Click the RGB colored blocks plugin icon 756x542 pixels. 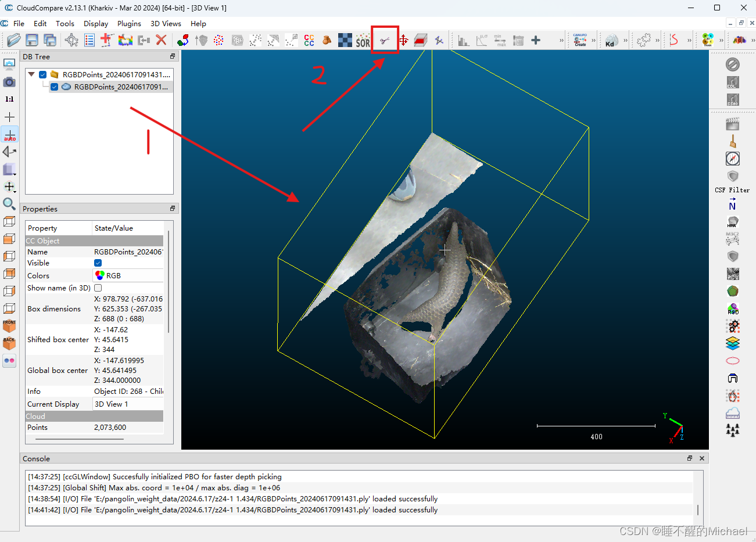[x=739, y=40]
